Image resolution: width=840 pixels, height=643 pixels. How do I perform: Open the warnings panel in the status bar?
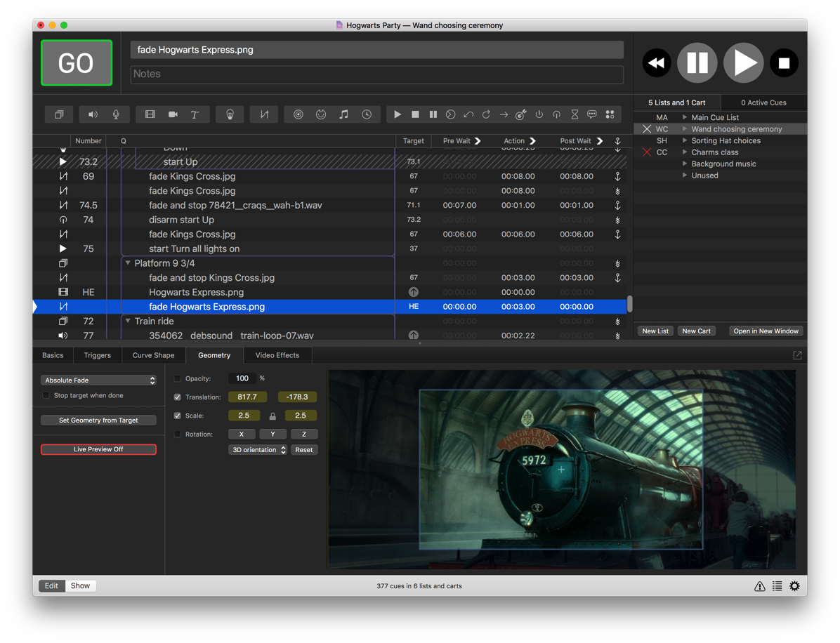click(x=760, y=586)
